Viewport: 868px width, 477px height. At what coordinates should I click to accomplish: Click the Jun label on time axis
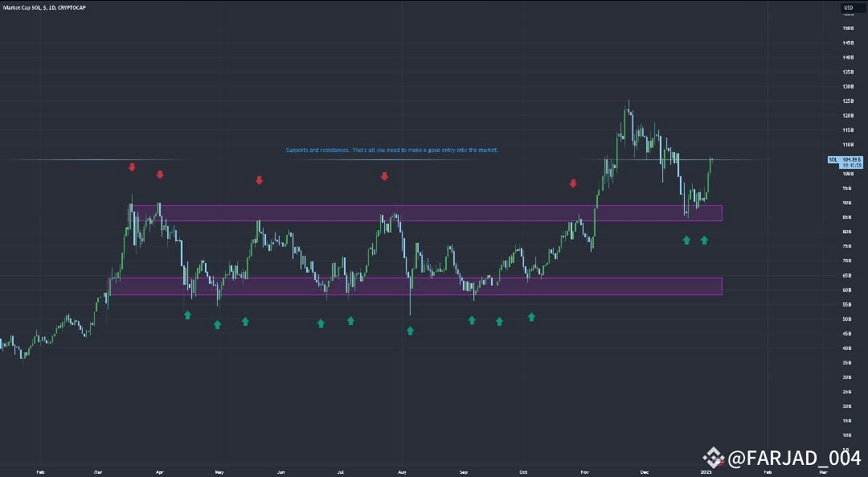click(x=280, y=472)
